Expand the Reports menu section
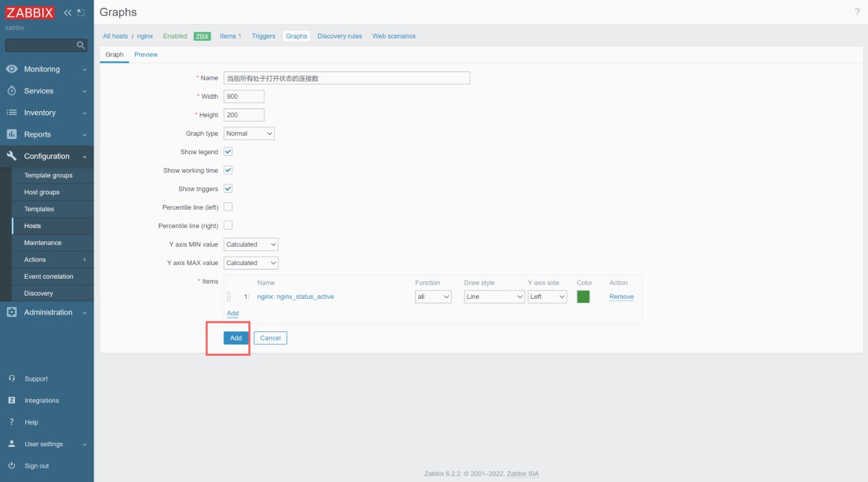The height and width of the screenshot is (482, 868). click(x=85, y=134)
